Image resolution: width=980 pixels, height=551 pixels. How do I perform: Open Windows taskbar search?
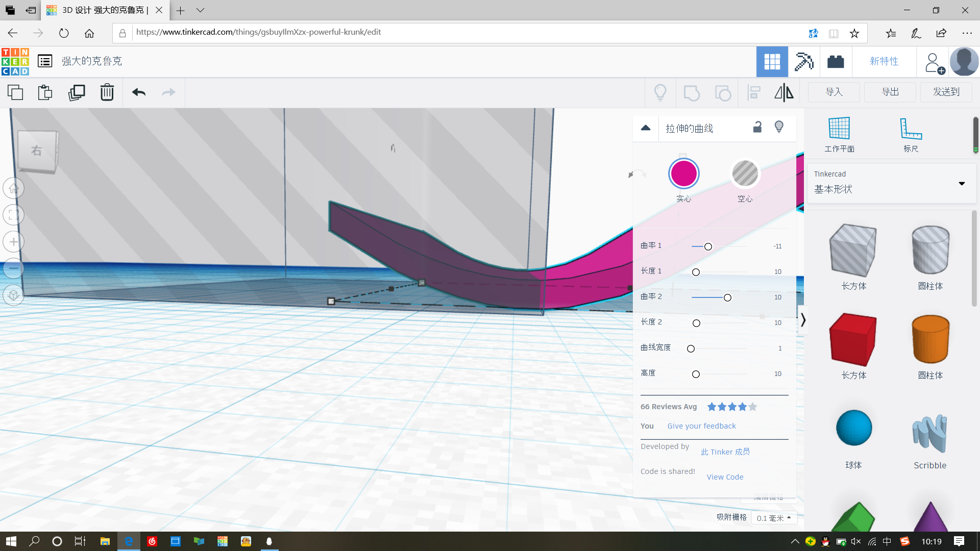click(x=34, y=541)
